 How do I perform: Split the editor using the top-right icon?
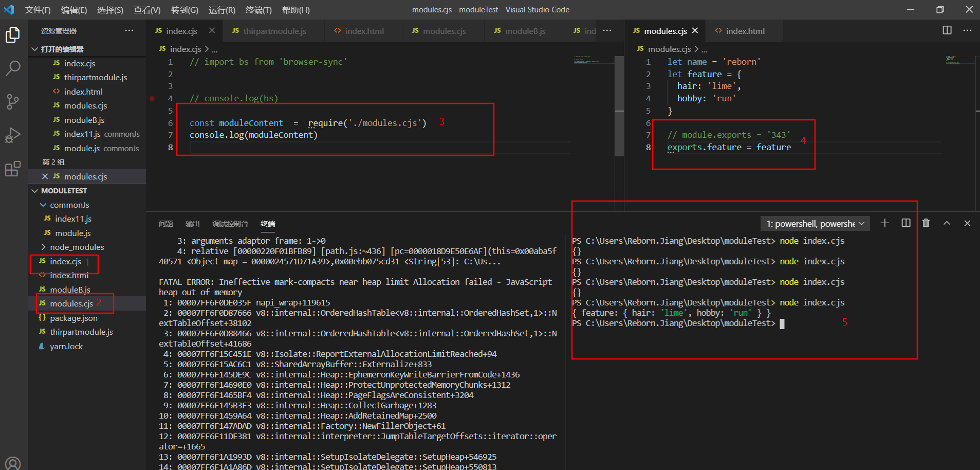(x=947, y=30)
